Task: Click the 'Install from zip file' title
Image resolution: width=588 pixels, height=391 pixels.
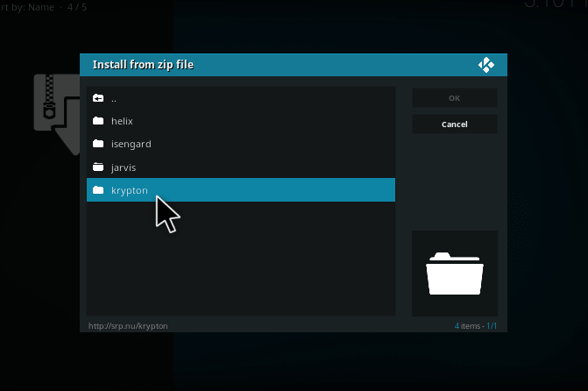Action: [x=143, y=65]
